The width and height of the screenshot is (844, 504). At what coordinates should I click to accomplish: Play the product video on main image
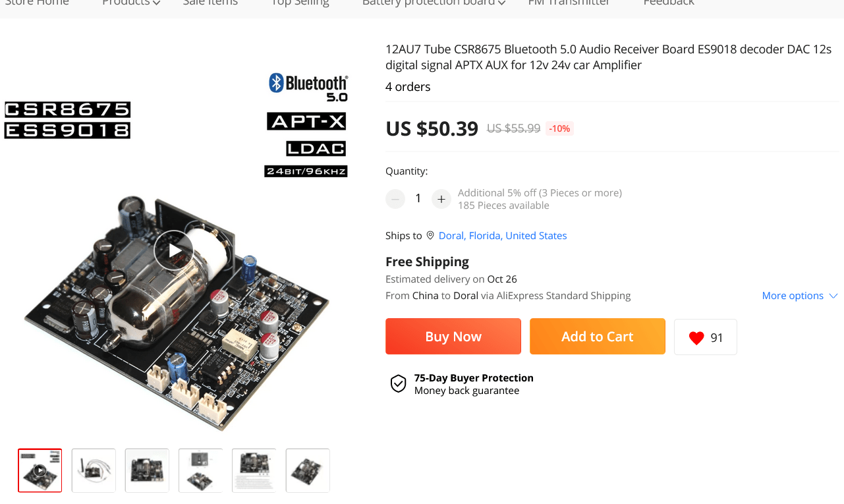click(x=174, y=250)
